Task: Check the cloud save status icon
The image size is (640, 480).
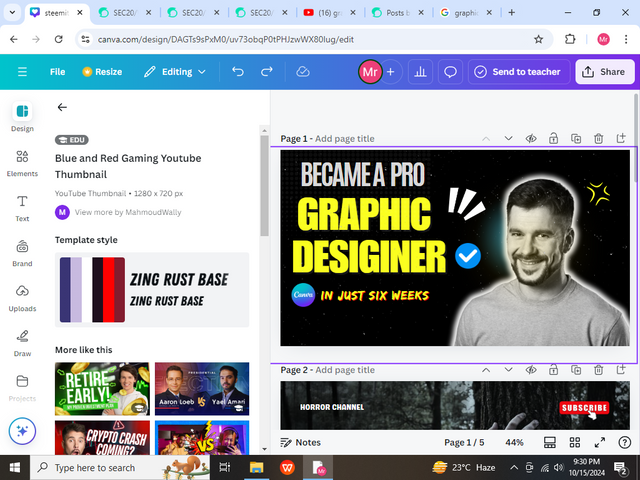Action: (303, 72)
